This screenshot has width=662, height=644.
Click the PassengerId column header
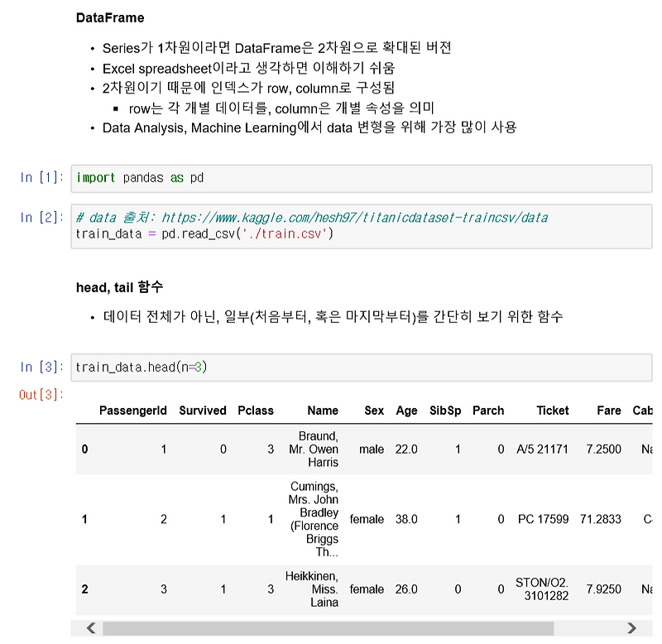[135, 411]
